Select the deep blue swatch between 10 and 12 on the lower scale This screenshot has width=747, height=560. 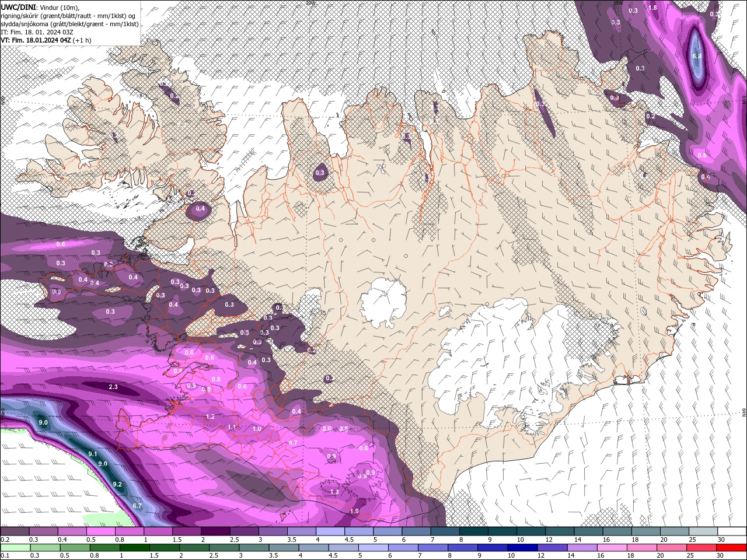click(522, 548)
